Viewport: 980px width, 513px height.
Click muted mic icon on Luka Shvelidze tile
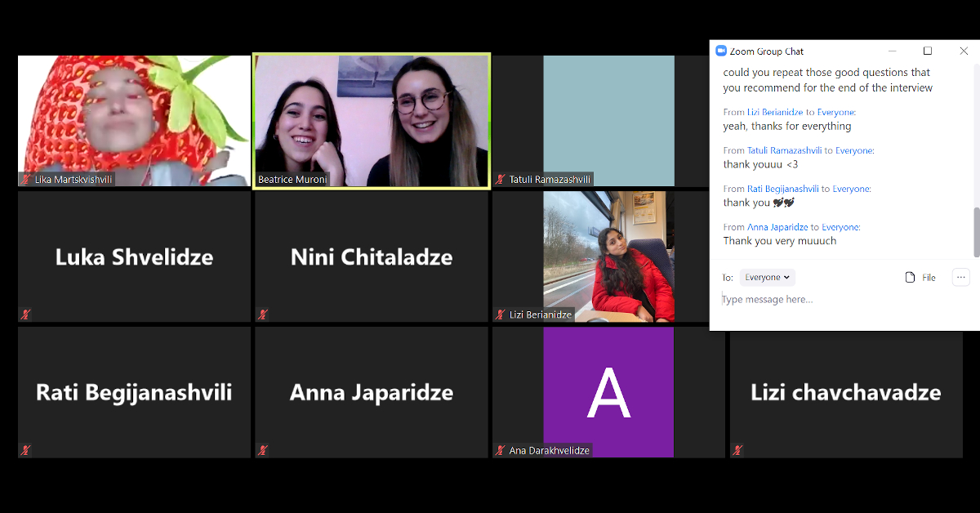pyautogui.click(x=26, y=314)
